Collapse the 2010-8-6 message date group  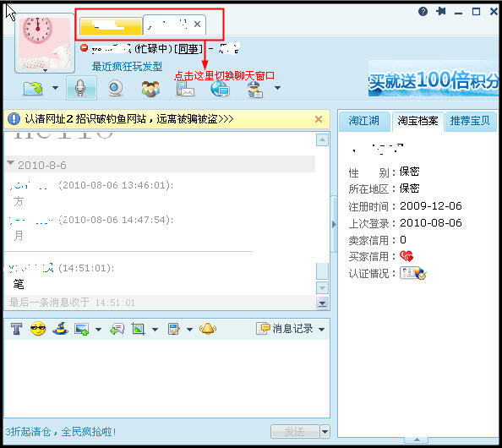pyautogui.click(x=11, y=164)
